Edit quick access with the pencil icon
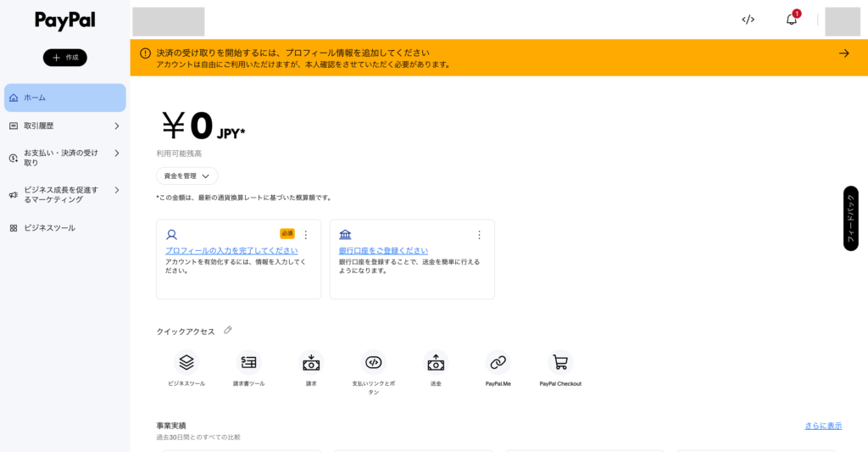868x452 pixels. 228,330
